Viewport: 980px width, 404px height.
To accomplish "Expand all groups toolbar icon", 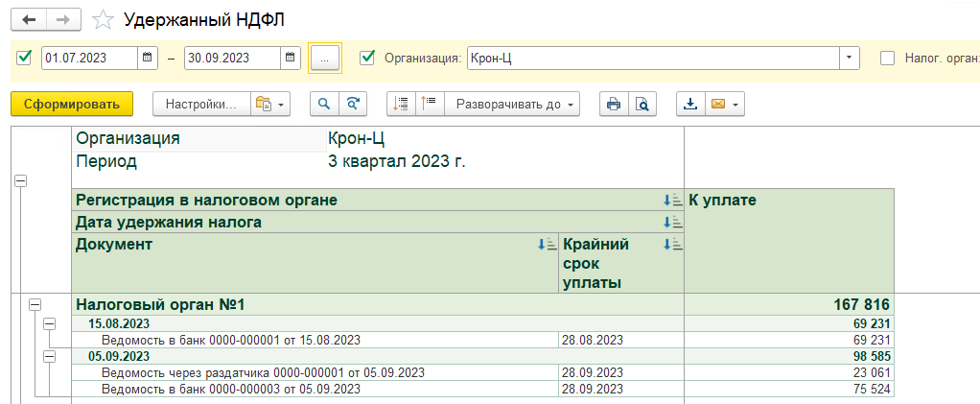I will (x=430, y=105).
